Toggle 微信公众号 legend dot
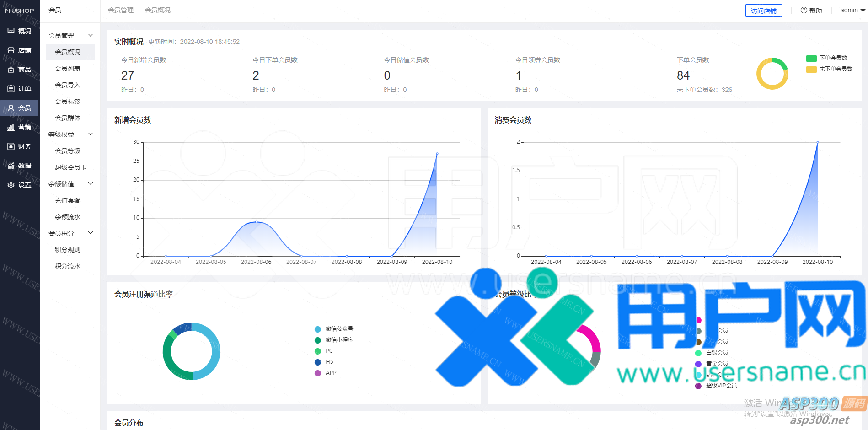 click(318, 329)
